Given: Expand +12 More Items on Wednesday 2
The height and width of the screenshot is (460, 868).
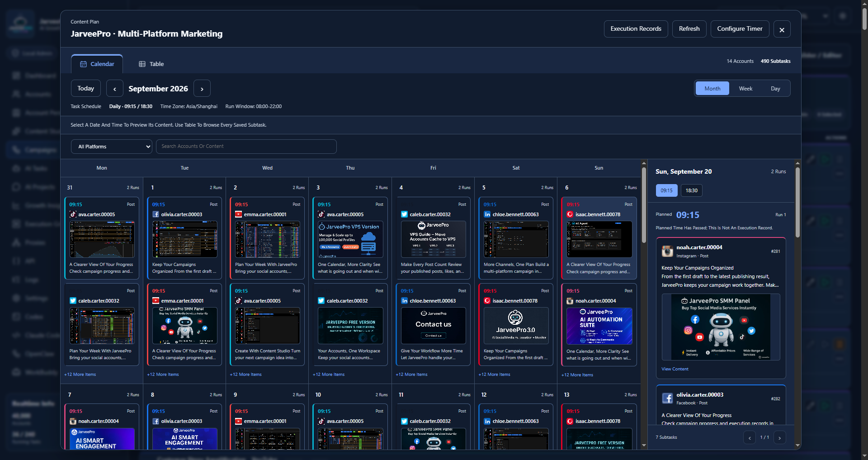Looking at the screenshot, I should (x=245, y=375).
